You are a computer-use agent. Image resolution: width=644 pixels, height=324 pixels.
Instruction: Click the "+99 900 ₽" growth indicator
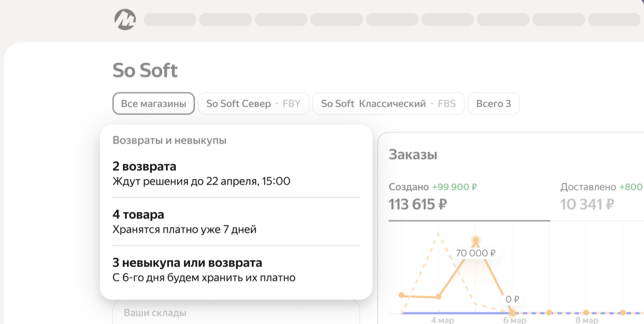coord(454,187)
